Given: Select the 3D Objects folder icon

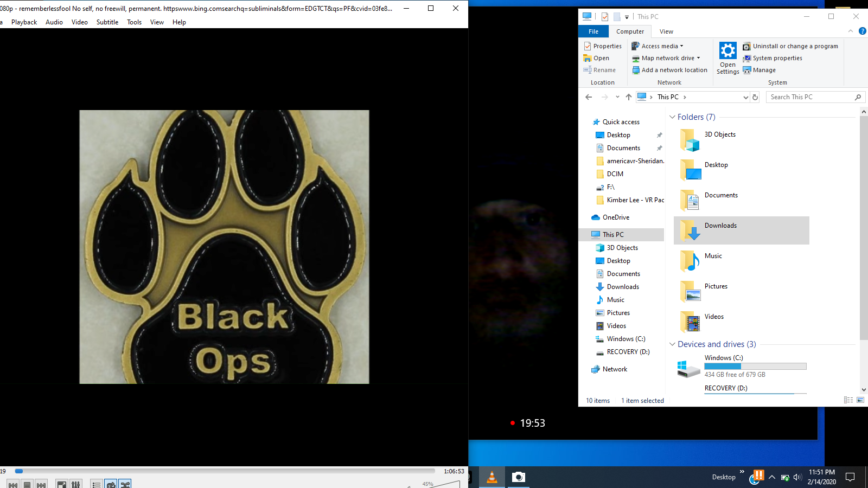Looking at the screenshot, I should point(690,140).
